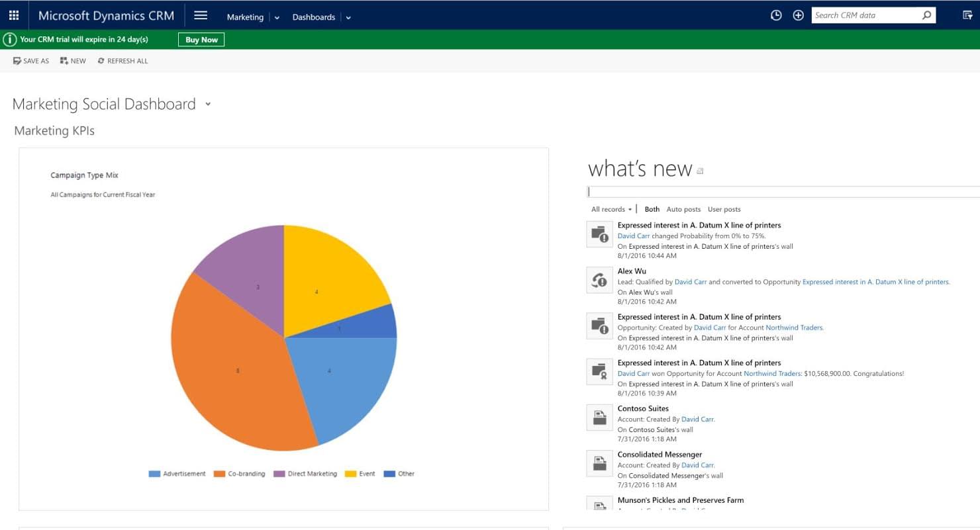Click the icon beside the Probability changed post
Image resolution: width=980 pixels, height=530 pixels.
[x=599, y=234]
